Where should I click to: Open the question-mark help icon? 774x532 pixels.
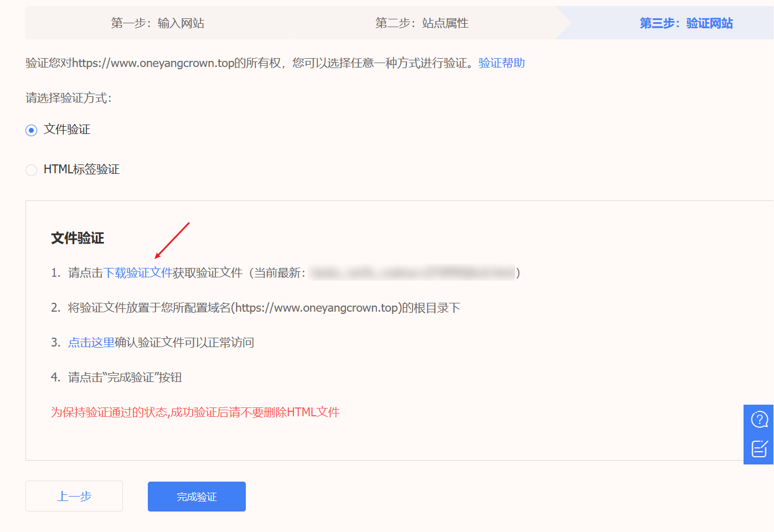pos(758,420)
